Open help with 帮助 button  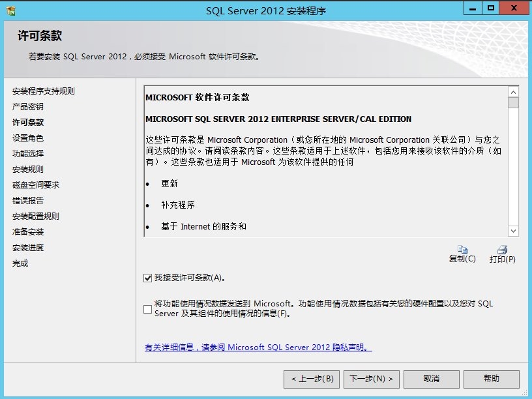click(492, 379)
